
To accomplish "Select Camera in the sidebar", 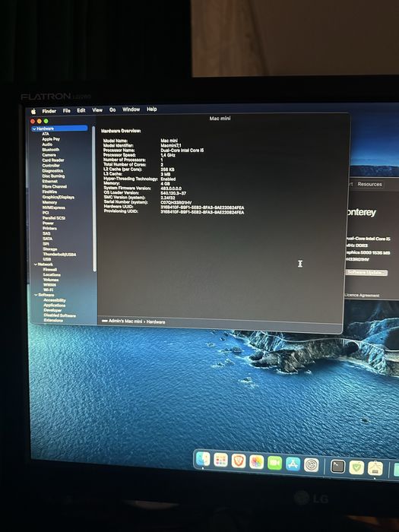I will 49,155.
